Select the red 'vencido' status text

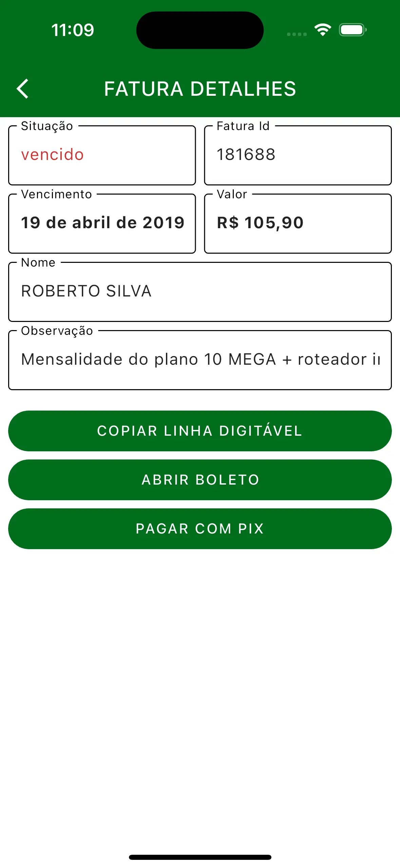(52, 155)
